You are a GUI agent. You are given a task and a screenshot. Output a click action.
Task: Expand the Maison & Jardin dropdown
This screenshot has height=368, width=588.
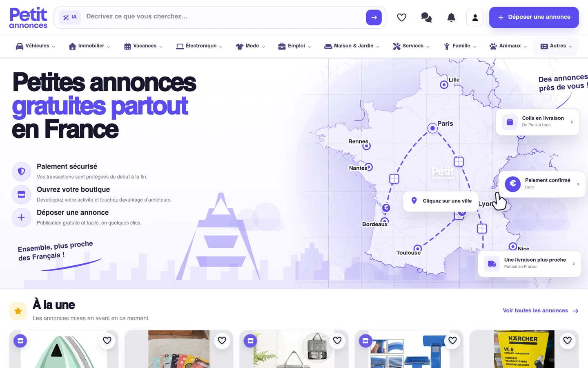pyautogui.click(x=352, y=46)
